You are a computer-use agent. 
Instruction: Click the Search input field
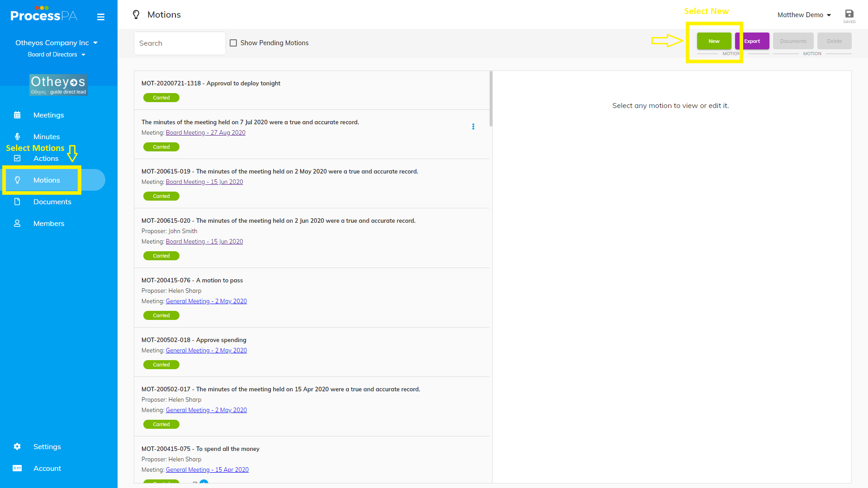[x=179, y=43]
